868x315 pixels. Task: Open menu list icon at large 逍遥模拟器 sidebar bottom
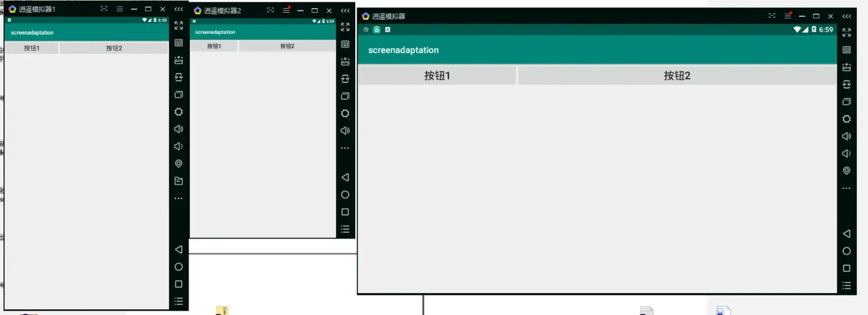click(847, 286)
